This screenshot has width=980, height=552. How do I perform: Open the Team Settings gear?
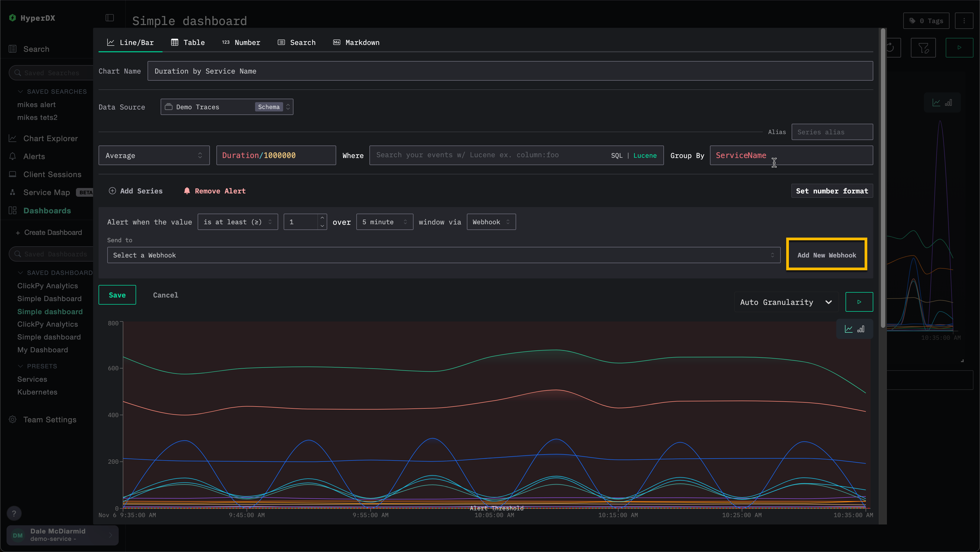tap(13, 419)
